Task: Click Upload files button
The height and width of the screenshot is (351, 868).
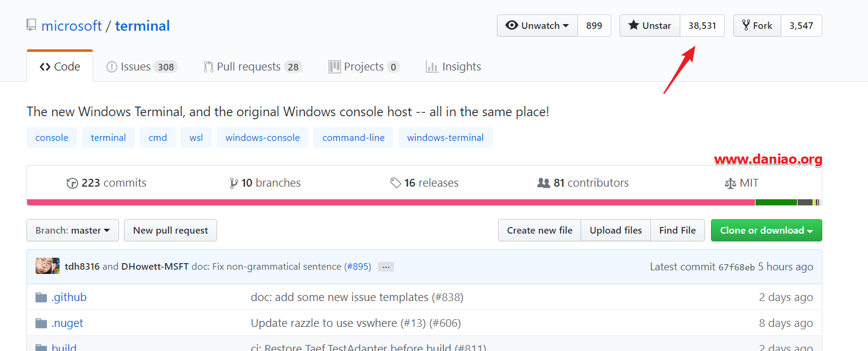Action: click(616, 231)
